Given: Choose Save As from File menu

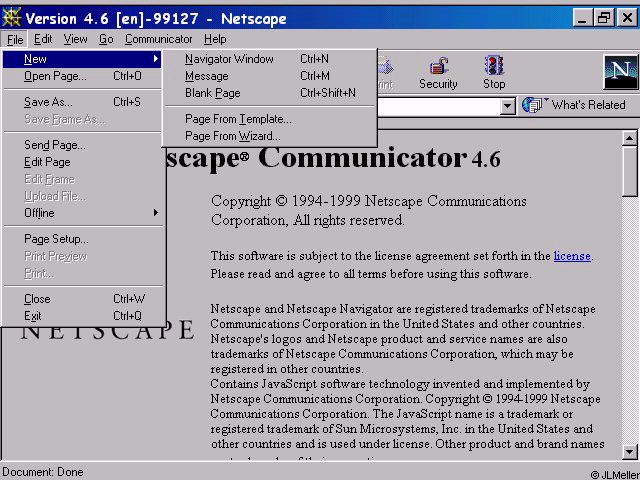Looking at the screenshot, I should click(83, 102).
